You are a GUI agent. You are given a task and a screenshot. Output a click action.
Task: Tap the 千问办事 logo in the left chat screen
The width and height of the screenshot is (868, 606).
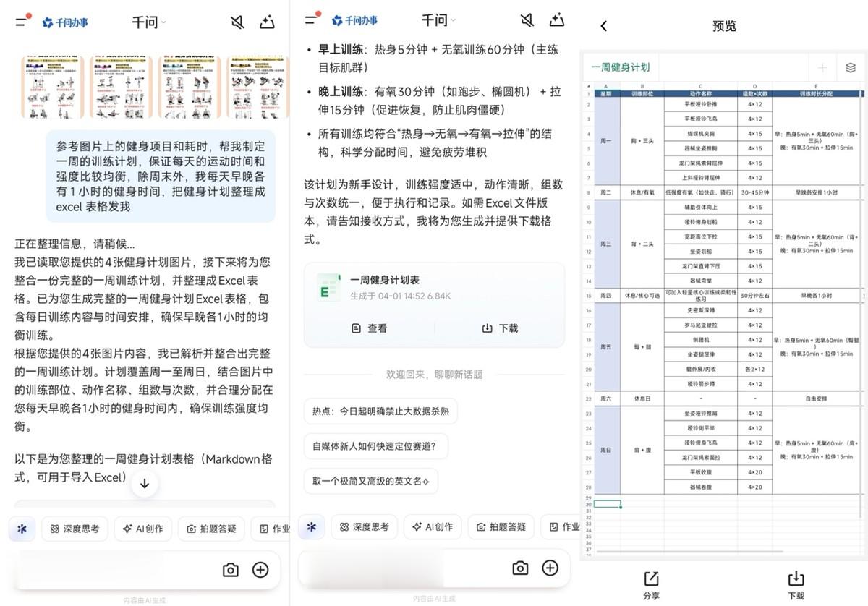pos(65,22)
